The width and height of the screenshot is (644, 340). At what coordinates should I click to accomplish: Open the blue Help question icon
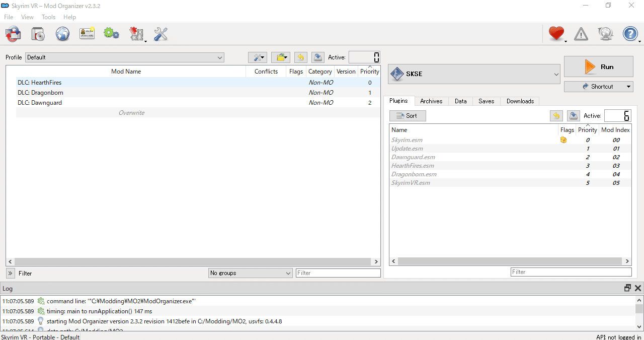630,34
